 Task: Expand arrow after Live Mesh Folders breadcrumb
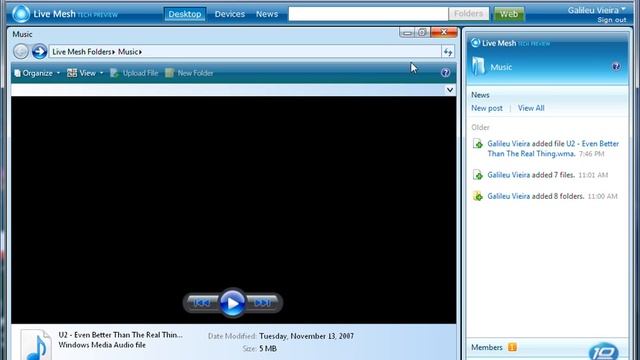click(114, 52)
